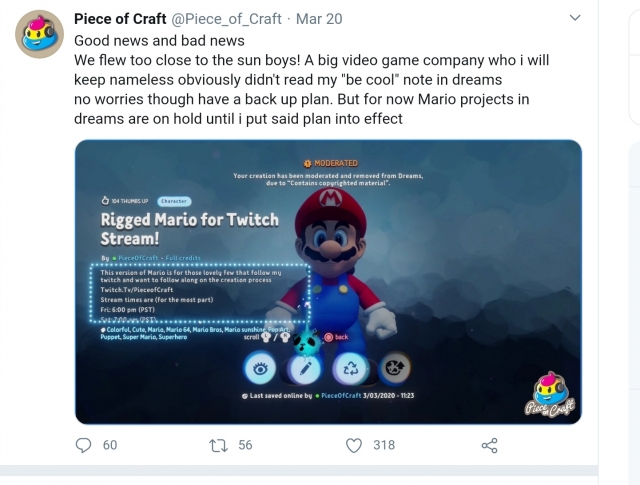640x485 pixels.
Task: Open the Piece of Craft display name link
Action: point(120,19)
